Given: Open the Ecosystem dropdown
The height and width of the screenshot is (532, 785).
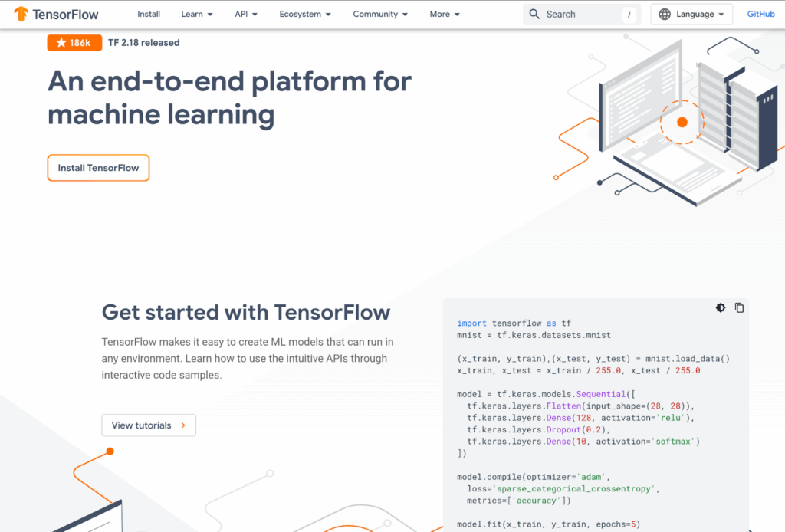Looking at the screenshot, I should pos(305,14).
